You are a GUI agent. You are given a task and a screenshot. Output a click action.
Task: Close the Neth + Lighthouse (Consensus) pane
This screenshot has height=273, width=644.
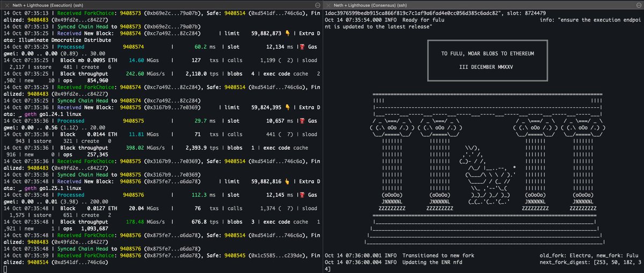pos(328,5)
